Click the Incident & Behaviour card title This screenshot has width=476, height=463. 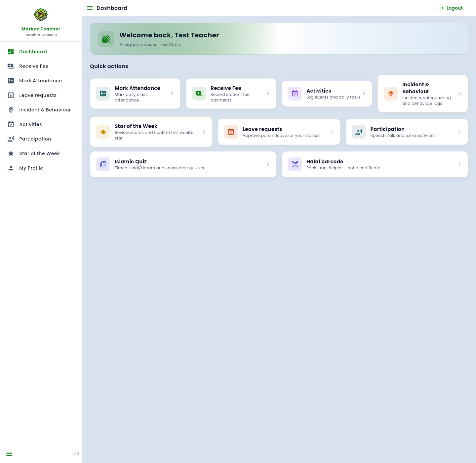(x=416, y=88)
